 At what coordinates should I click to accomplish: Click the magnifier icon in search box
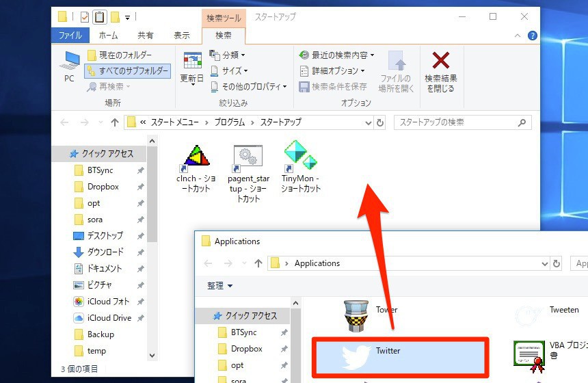(522, 122)
